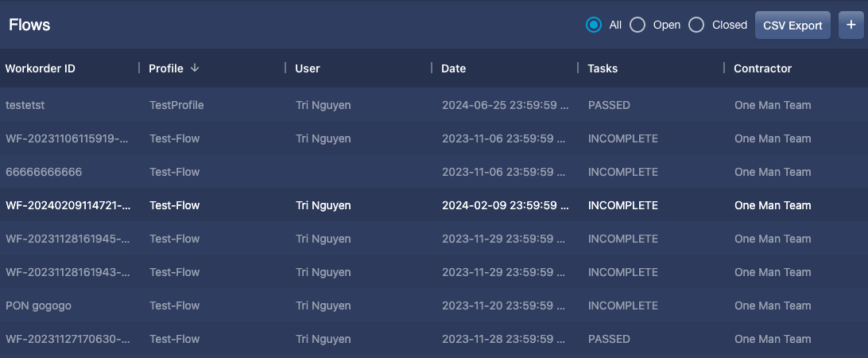Sort by the Tasks column header

[x=603, y=68]
